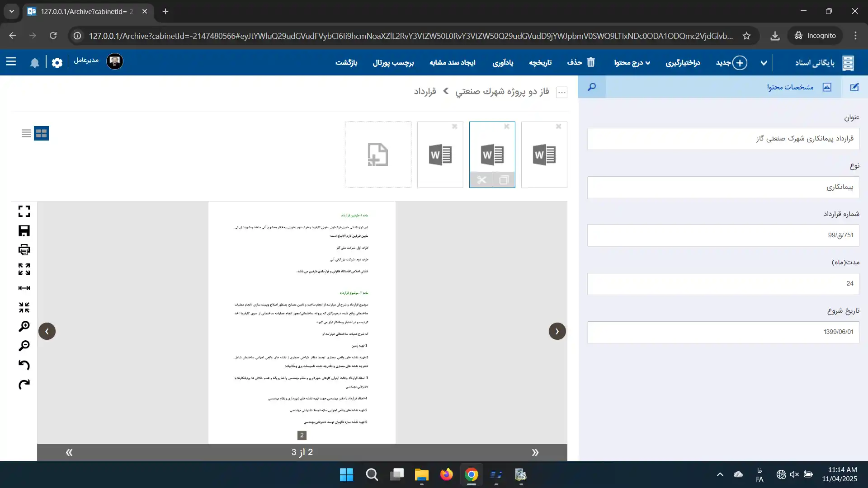Click the fullscreen viewer icon
Image resolution: width=868 pixels, height=488 pixels.
pos(24,211)
